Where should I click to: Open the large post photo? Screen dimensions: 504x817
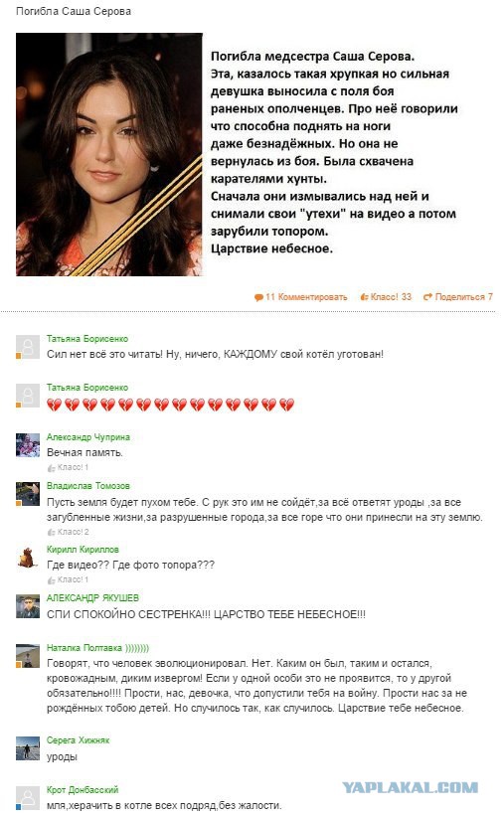pyautogui.click(x=109, y=154)
